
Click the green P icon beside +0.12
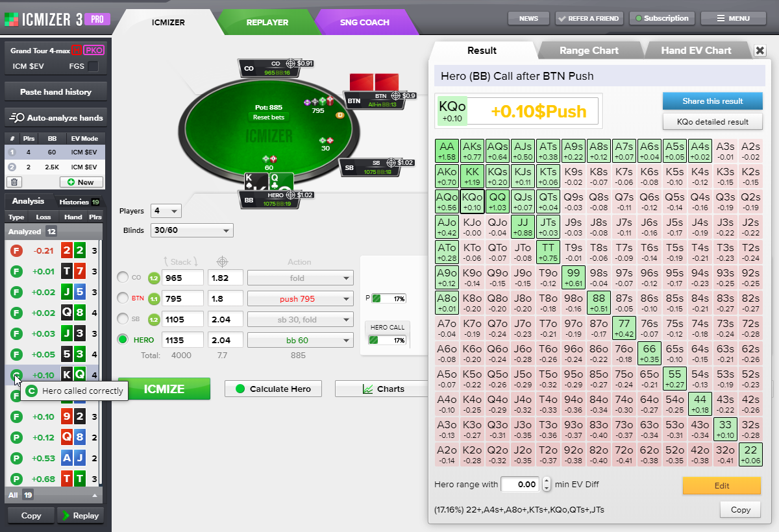click(18, 437)
